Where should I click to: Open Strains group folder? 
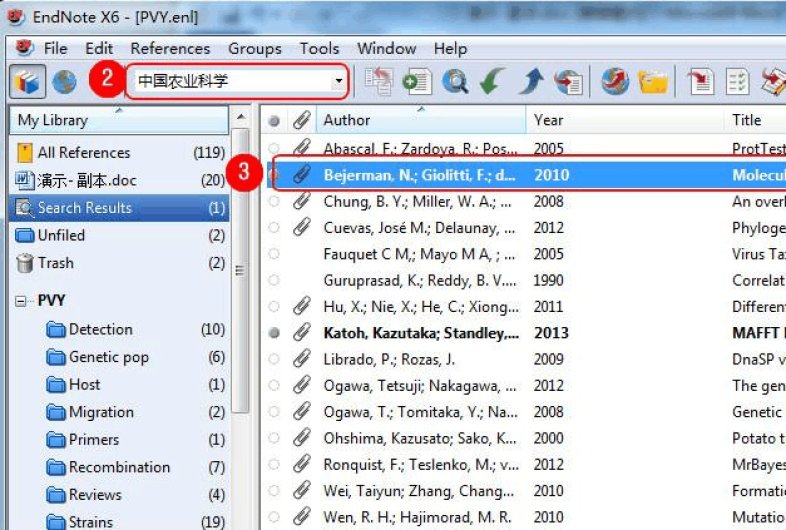tap(134, 522)
